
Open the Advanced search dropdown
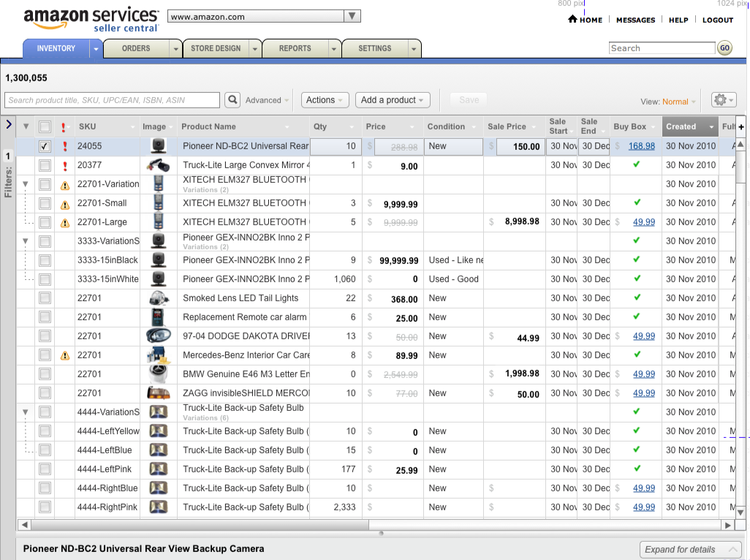[267, 100]
